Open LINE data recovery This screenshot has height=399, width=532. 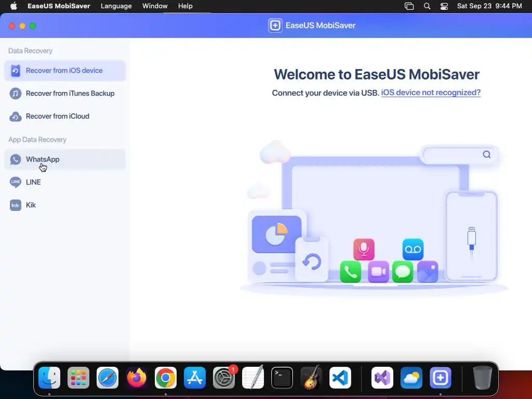point(64,182)
